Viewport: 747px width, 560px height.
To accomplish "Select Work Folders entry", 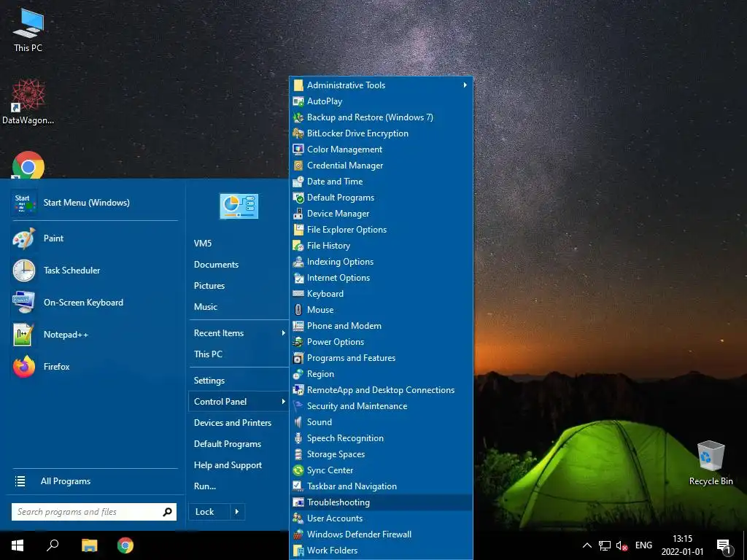I will coord(381,551).
